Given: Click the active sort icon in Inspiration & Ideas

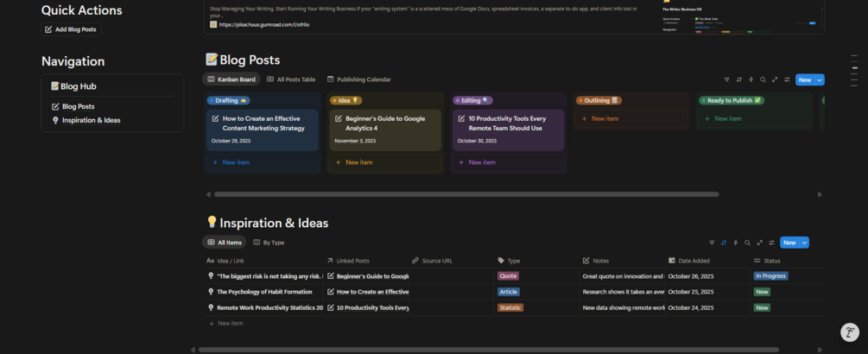Looking at the screenshot, I should (723, 243).
